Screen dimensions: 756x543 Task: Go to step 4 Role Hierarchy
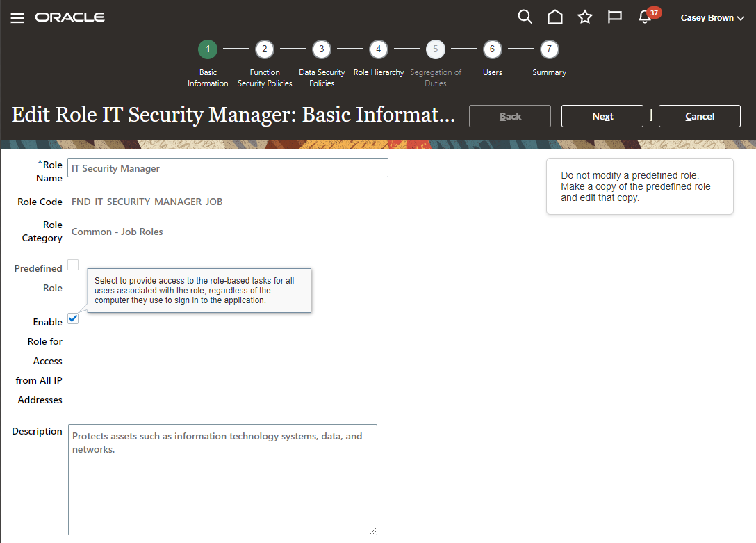379,49
